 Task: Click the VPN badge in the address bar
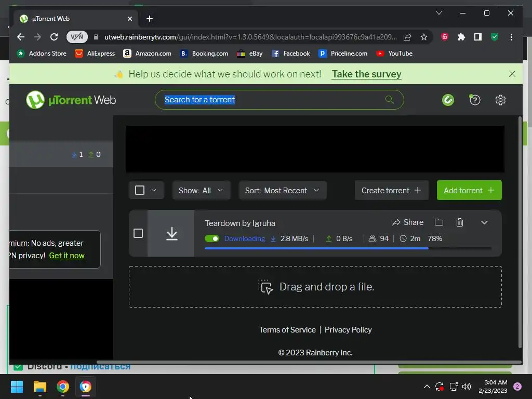[x=77, y=37]
